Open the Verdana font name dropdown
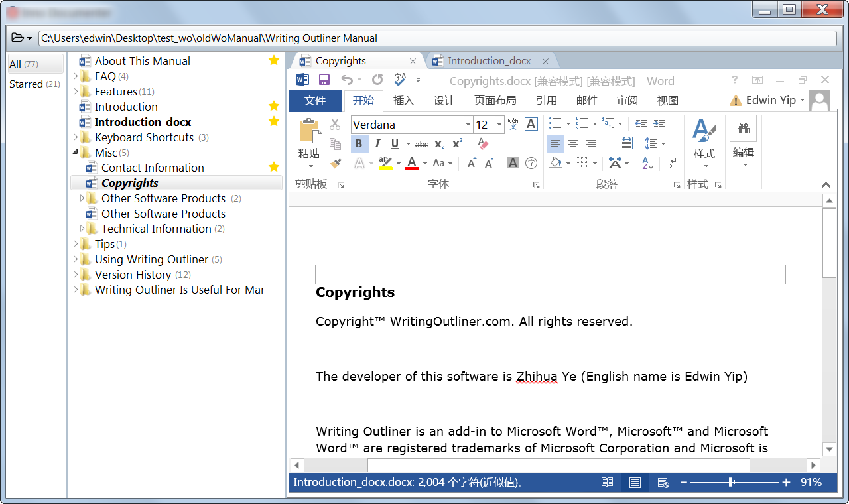The height and width of the screenshot is (504, 849). (x=468, y=125)
